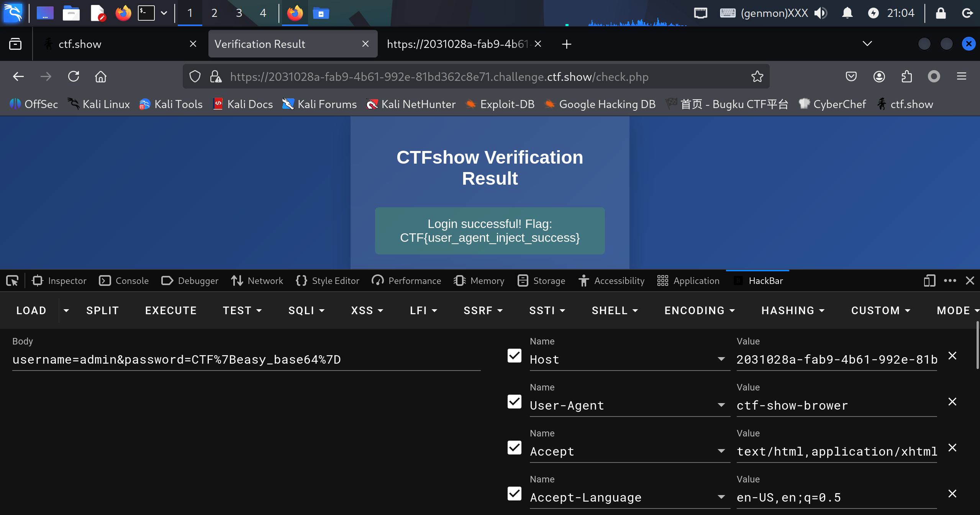Uncheck the Host header checkbox

tap(514, 356)
